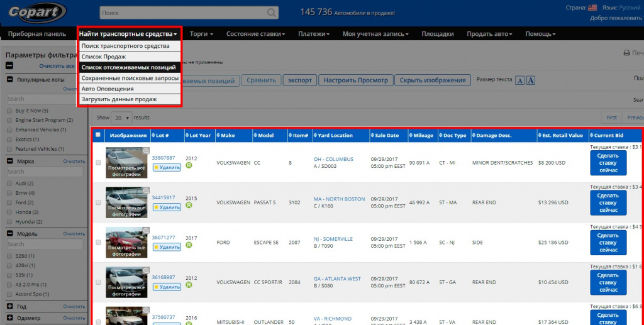Click the US country flag icon
This screenshot has width=644, height=325.
tap(592, 8)
